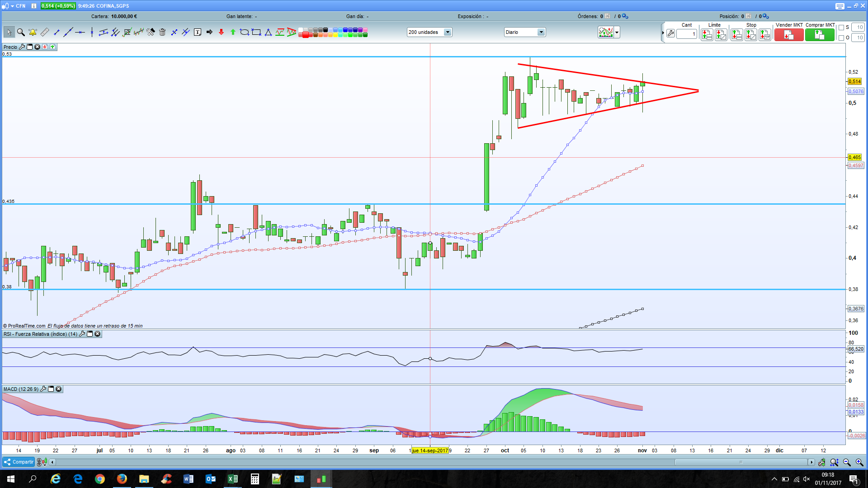Click the alarm bell alert tool
The image size is (868, 488).
(33, 33)
